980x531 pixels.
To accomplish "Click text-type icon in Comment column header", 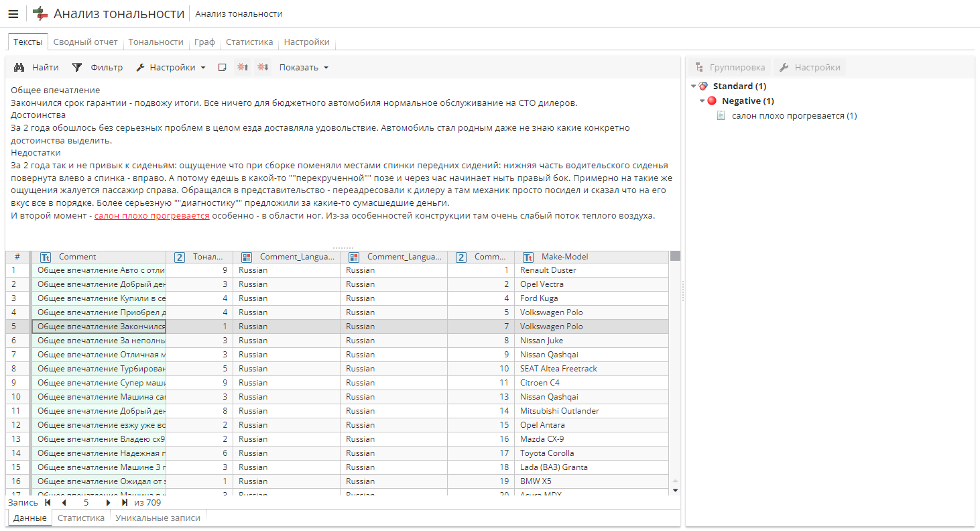I will pos(46,257).
